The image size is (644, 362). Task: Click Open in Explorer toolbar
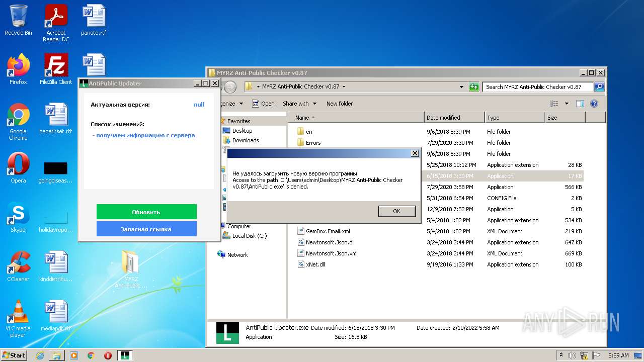(x=263, y=104)
